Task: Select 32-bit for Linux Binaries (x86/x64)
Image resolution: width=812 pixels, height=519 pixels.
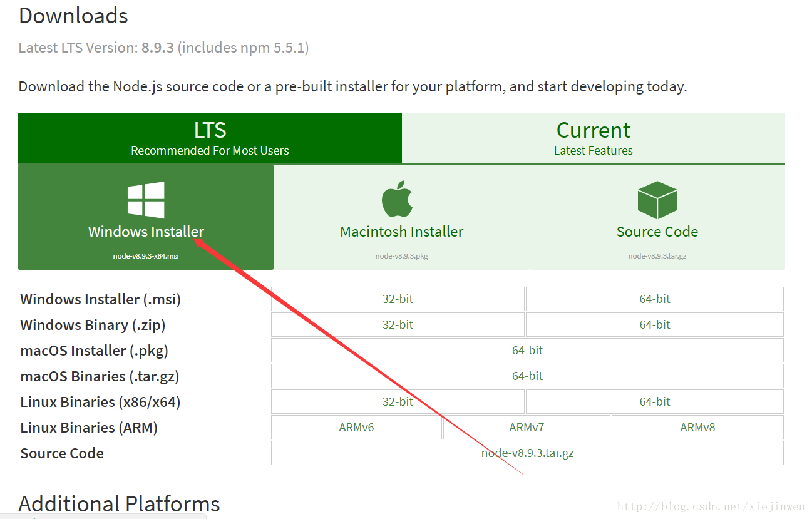Action: (x=398, y=402)
